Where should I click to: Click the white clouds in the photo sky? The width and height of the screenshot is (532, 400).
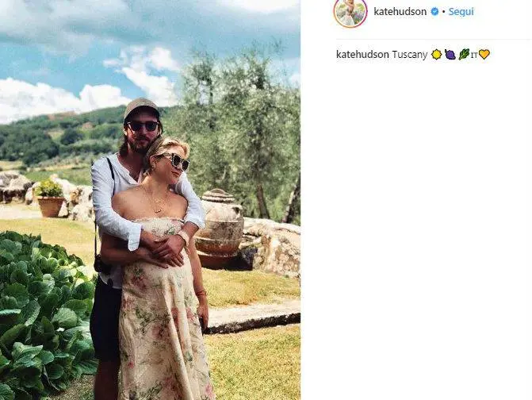(64, 98)
